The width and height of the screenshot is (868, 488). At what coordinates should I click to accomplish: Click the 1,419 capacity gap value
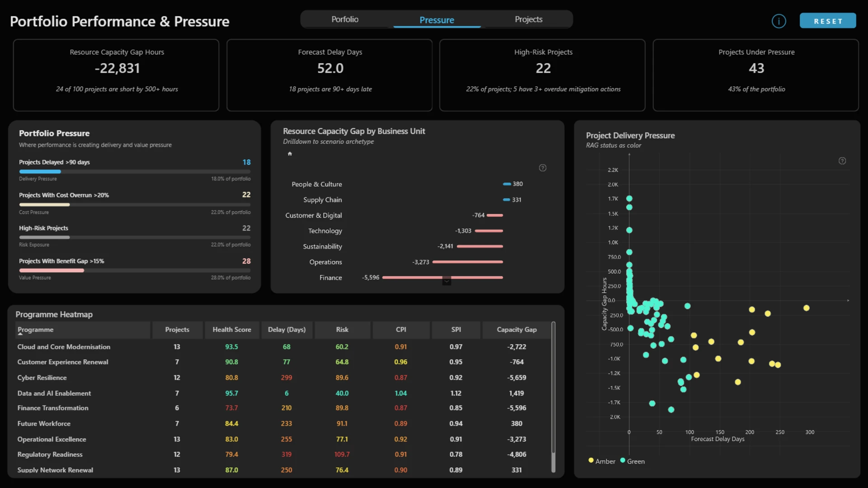point(517,394)
